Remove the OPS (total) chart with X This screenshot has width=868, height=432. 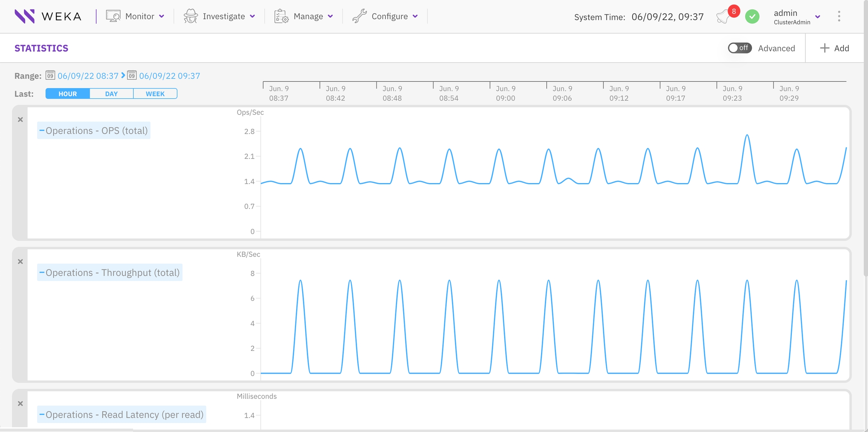point(20,120)
